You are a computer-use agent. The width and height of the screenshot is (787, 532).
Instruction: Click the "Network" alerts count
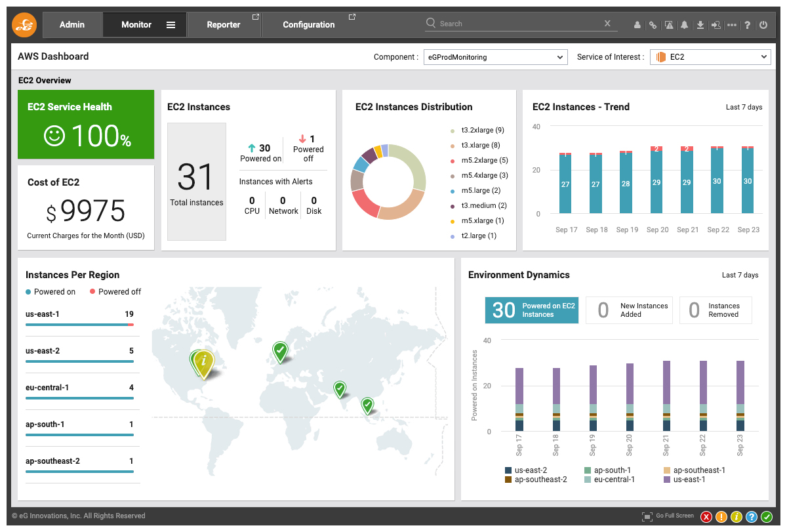tap(283, 201)
